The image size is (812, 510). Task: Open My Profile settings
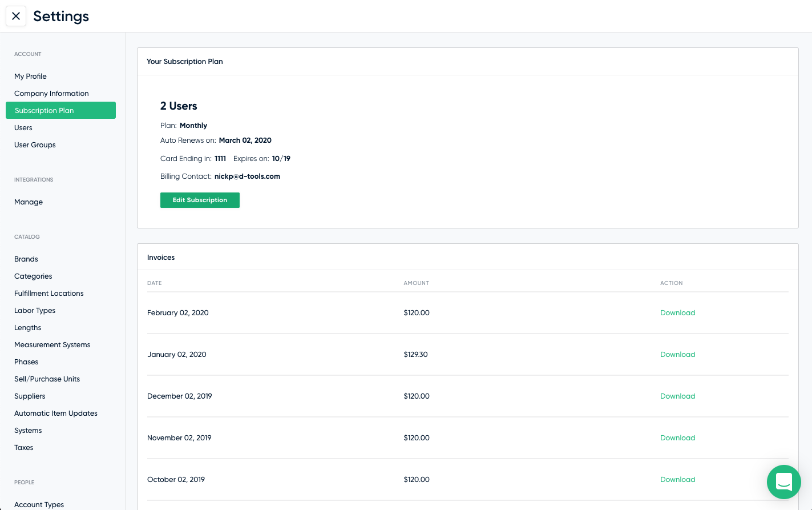30,76
